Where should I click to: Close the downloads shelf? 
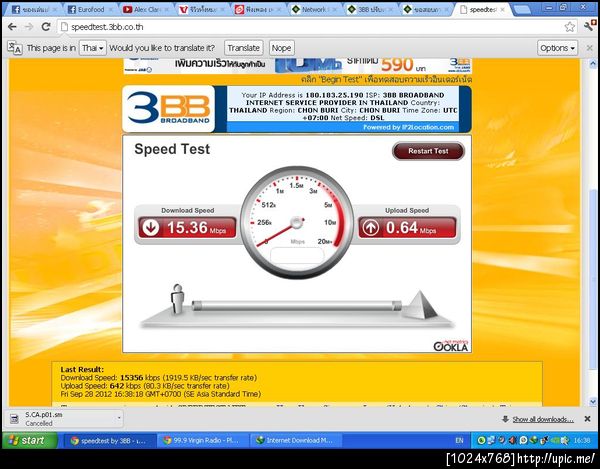pyautogui.click(x=587, y=419)
